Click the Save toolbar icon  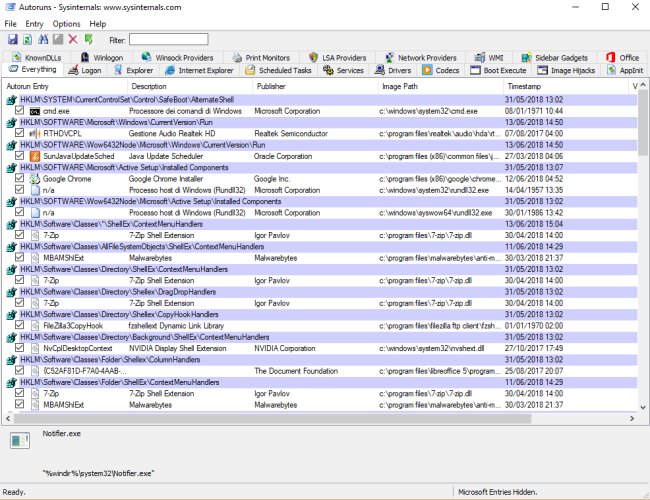[x=13, y=39]
